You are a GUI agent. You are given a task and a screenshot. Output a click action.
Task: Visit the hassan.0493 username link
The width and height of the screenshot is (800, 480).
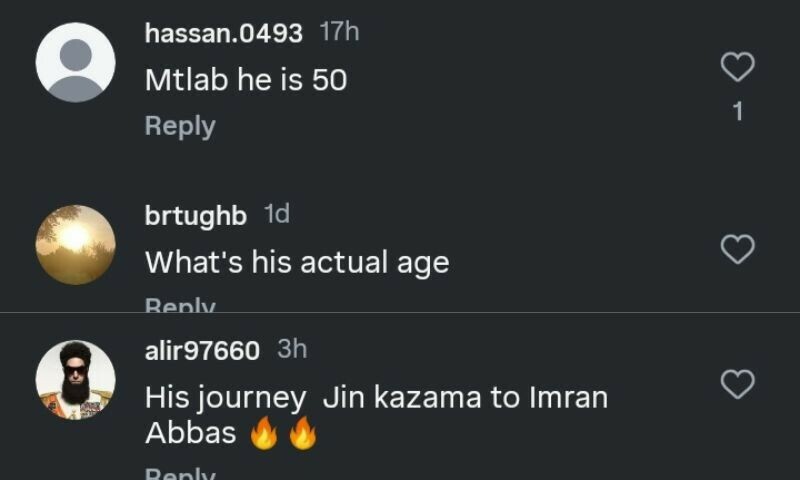[x=223, y=33]
